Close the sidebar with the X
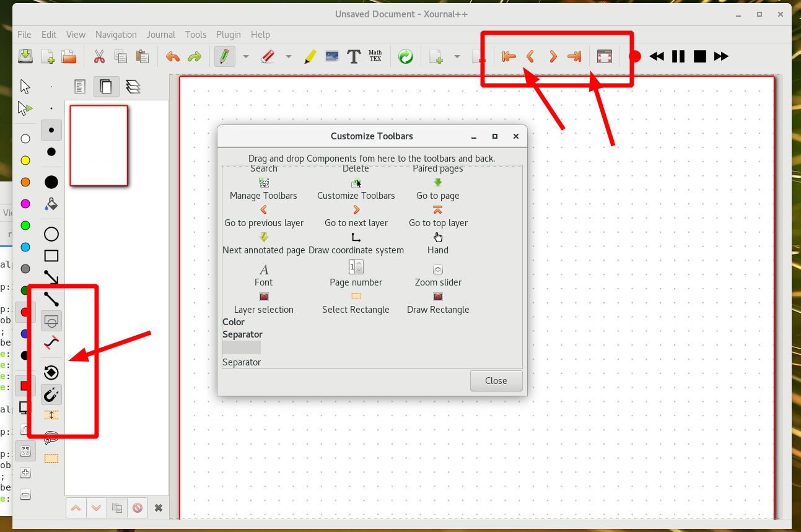The height and width of the screenshot is (532, 801). click(x=159, y=508)
